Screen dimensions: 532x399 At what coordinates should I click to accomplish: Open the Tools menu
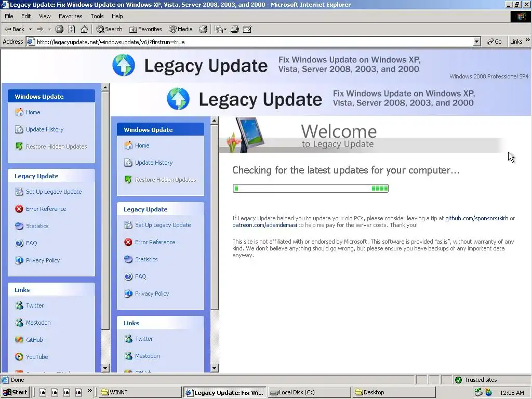click(x=97, y=16)
